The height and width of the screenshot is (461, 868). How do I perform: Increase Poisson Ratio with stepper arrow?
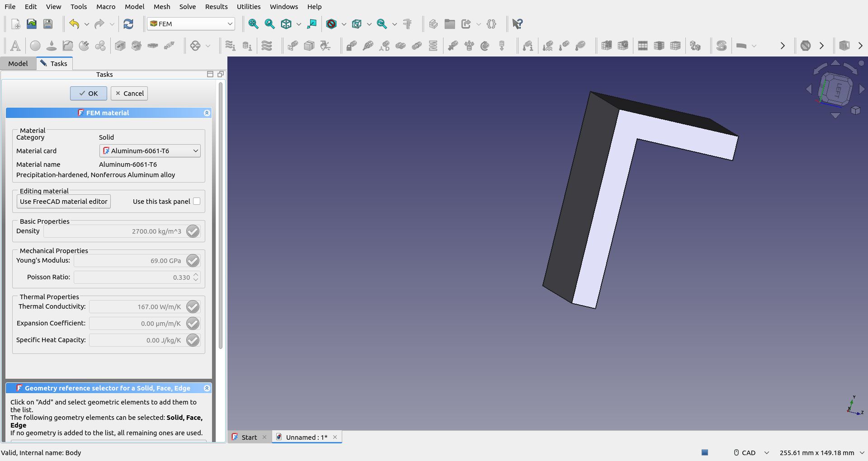point(196,274)
